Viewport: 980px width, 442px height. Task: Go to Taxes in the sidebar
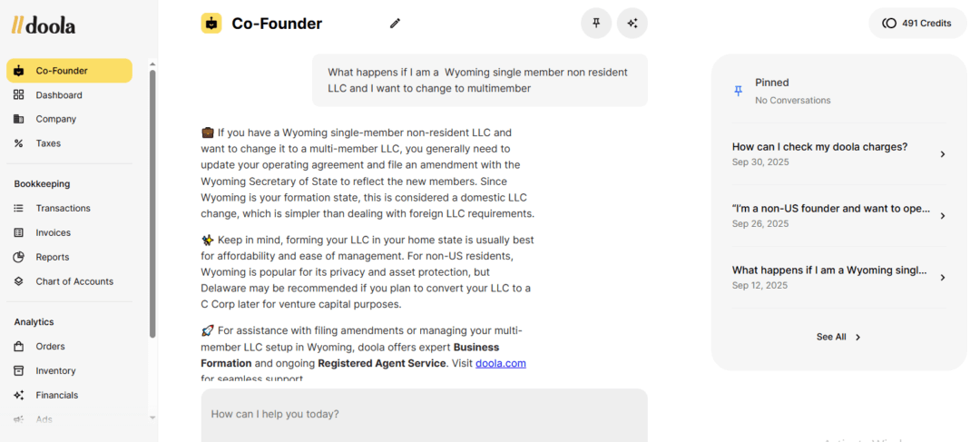click(x=48, y=143)
